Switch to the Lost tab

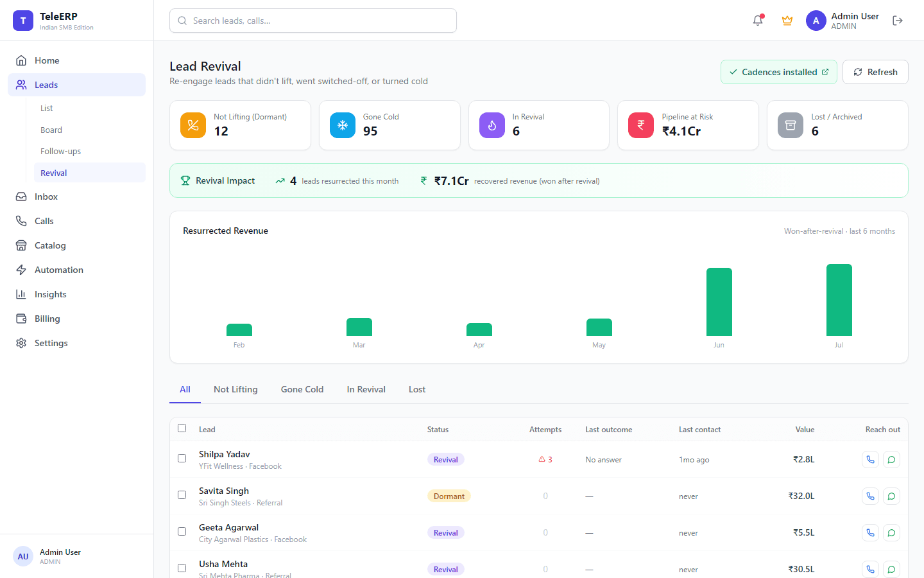tap(417, 389)
